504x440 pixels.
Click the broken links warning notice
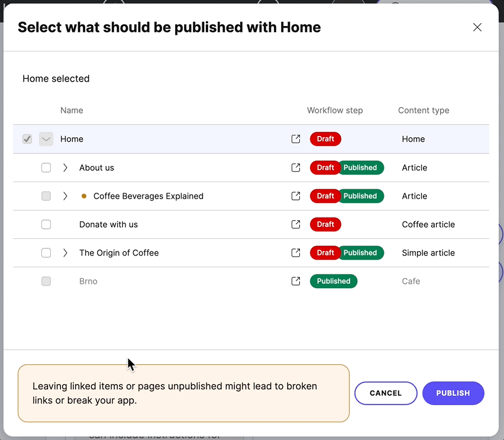click(x=183, y=393)
